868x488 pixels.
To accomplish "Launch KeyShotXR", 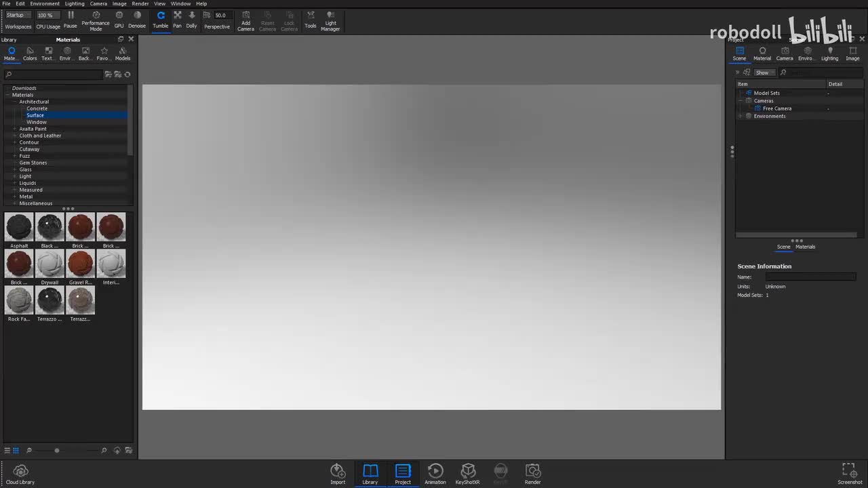I will pyautogui.click(x=467, y=474).
